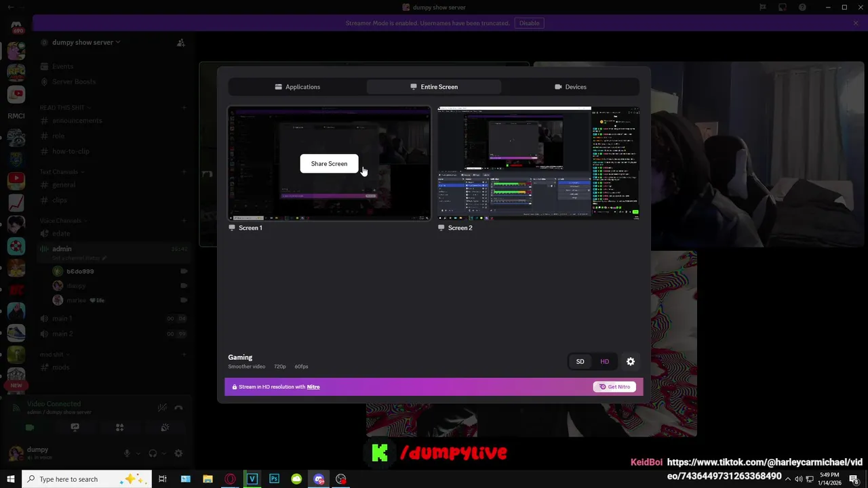Dismiss the Streamer Mode banner
The image size is (868, 488).
point(856,23)
